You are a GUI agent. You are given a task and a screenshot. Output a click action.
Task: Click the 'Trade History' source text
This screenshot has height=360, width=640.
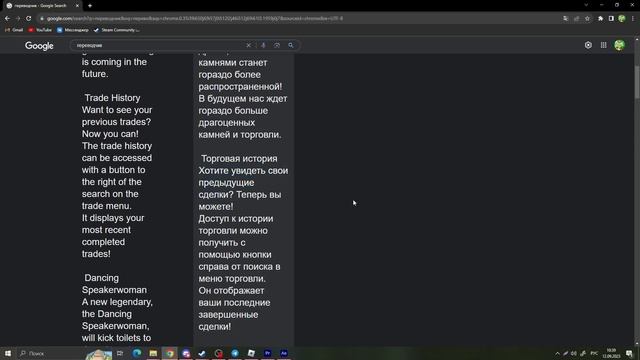112,98
